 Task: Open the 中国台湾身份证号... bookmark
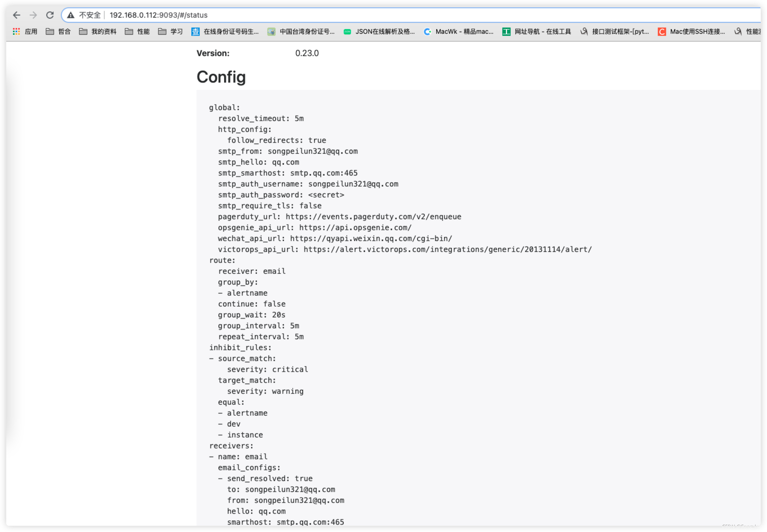point(301,31)
